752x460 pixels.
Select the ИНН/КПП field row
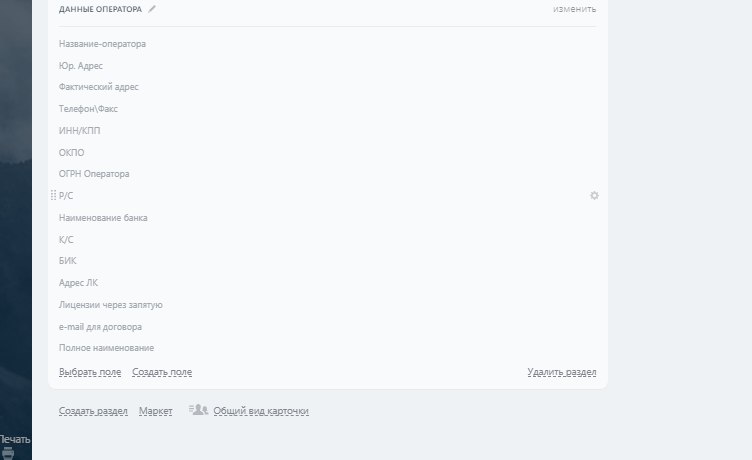pyautogui.click(x=80, y=131)
